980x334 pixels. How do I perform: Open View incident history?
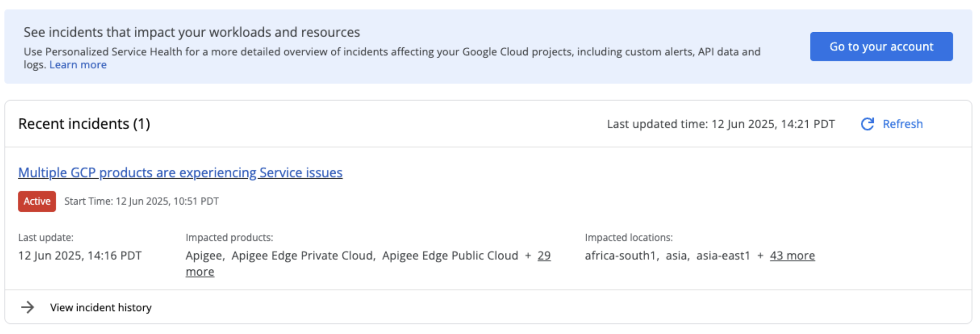point(101,308)
